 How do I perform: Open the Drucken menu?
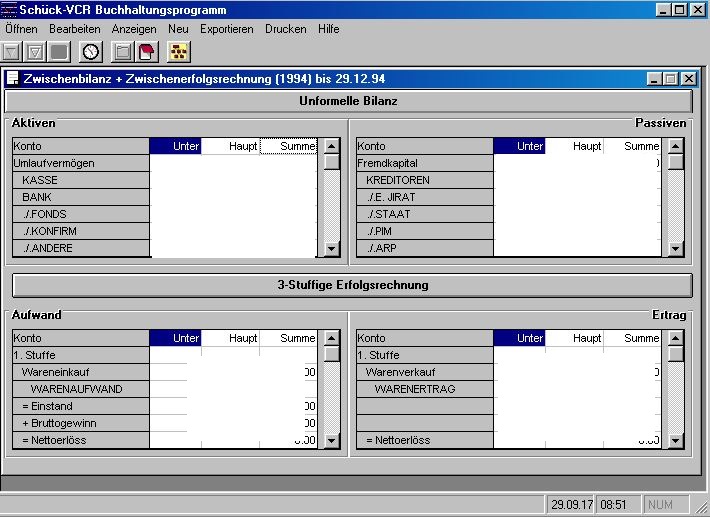pos(286,29)
